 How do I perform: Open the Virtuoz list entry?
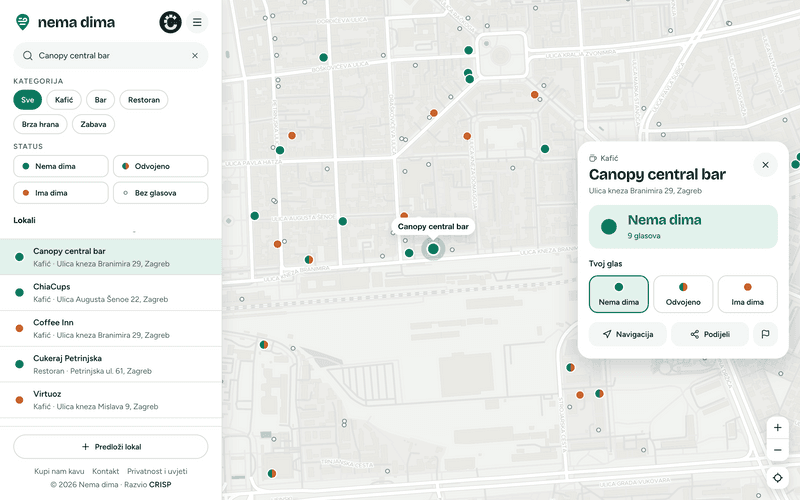111,400
